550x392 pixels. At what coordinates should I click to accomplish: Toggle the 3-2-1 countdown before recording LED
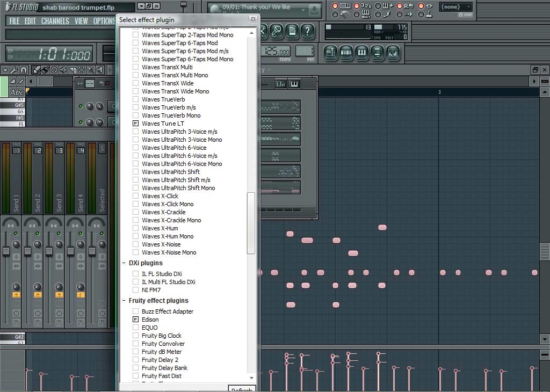[357, 5]
